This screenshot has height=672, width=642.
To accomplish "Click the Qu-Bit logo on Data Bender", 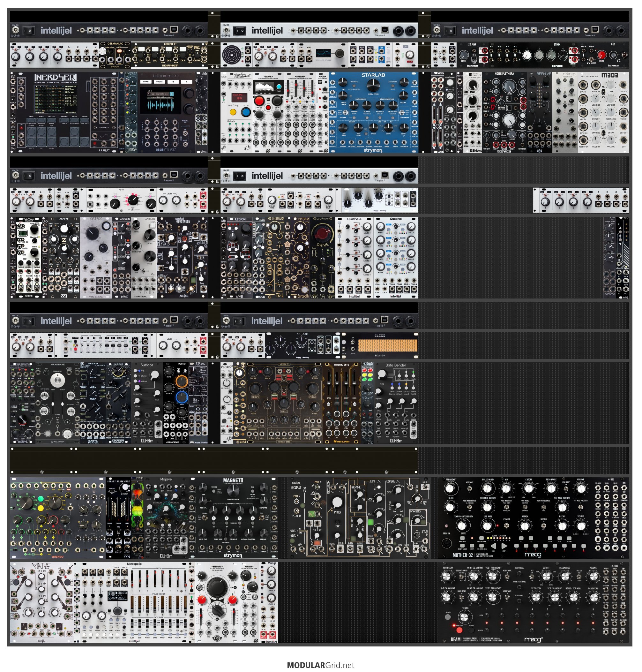I will [396, 441].
